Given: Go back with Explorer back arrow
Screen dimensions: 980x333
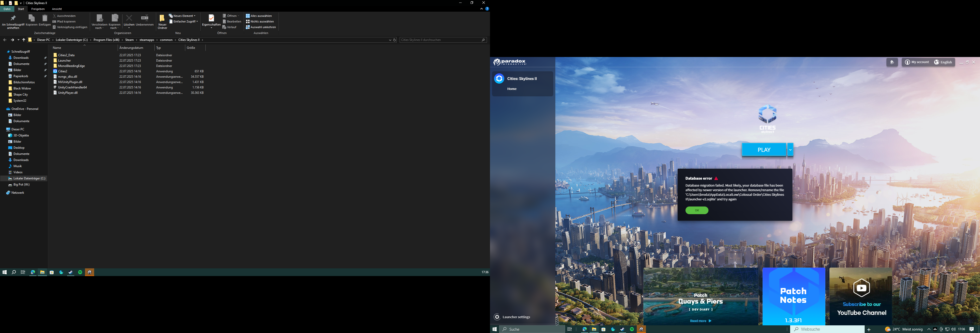Looking at the screenshot, I should pos(5,40).
